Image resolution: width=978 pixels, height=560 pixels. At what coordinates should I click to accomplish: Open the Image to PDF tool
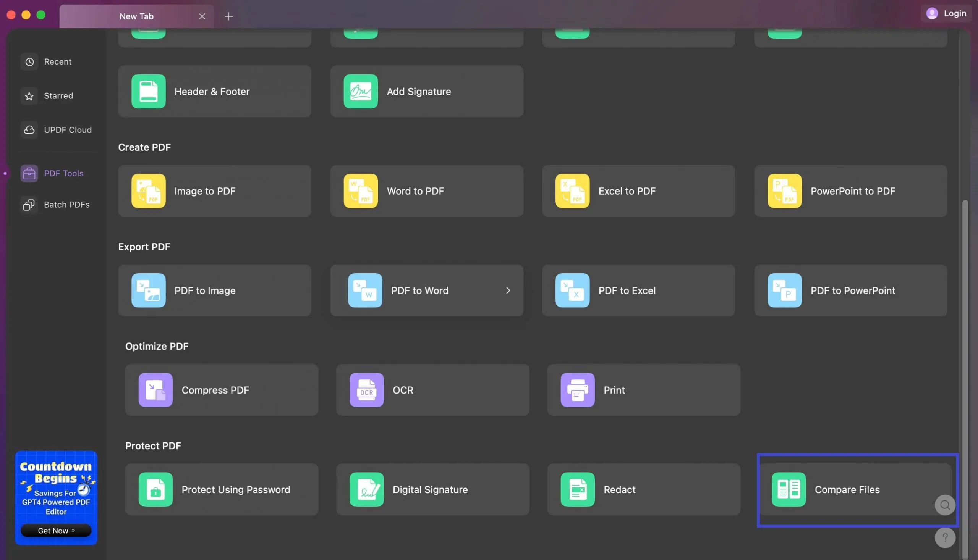tap(214, 190)
